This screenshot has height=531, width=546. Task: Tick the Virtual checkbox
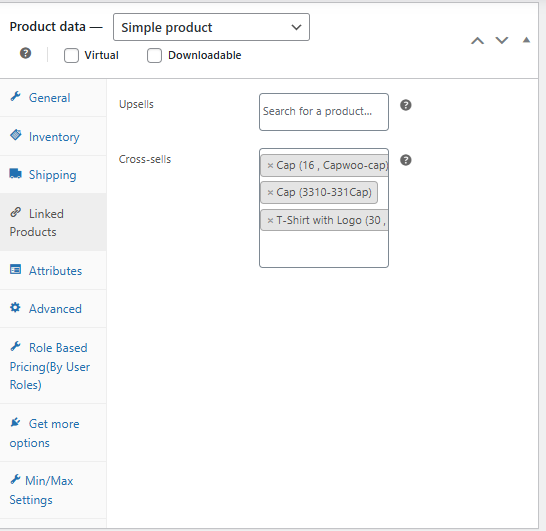[x=71, y=55]
